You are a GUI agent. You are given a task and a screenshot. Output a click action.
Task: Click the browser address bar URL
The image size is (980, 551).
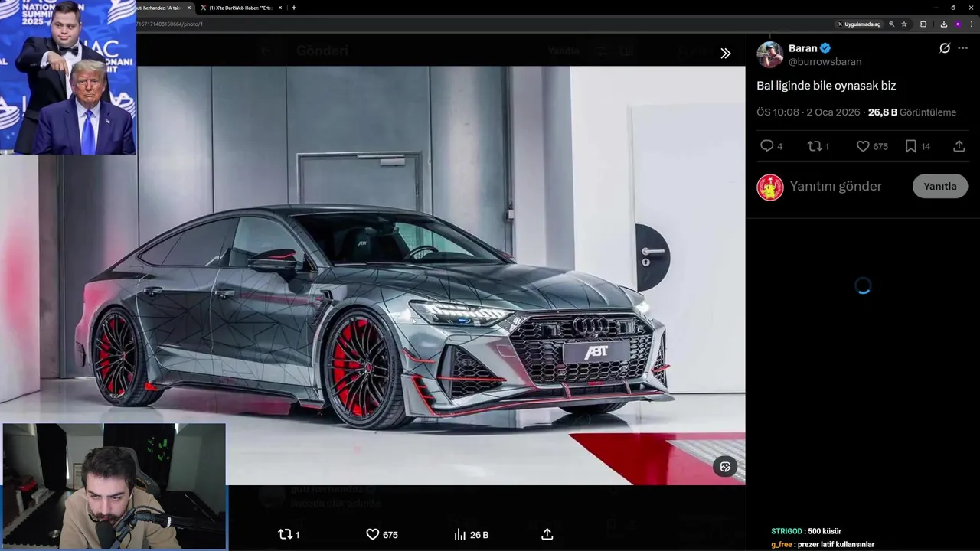tap(170, 24)
